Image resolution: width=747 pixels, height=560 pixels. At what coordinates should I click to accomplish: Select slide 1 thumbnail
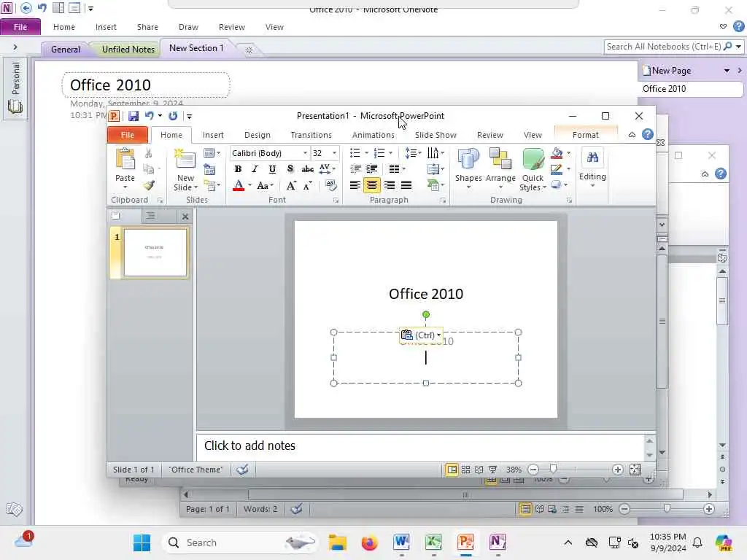(x=155, y=252)
